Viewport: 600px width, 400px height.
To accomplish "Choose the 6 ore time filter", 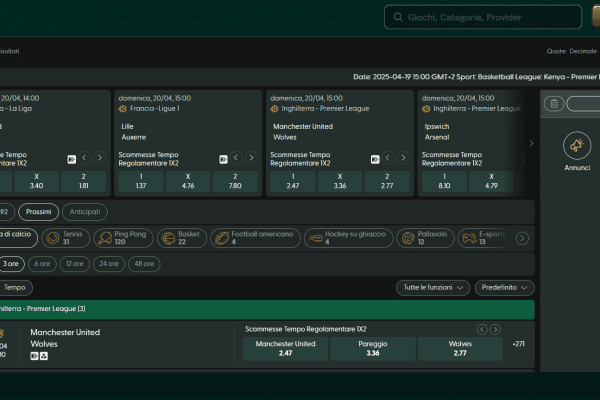I will coord(42,264).
